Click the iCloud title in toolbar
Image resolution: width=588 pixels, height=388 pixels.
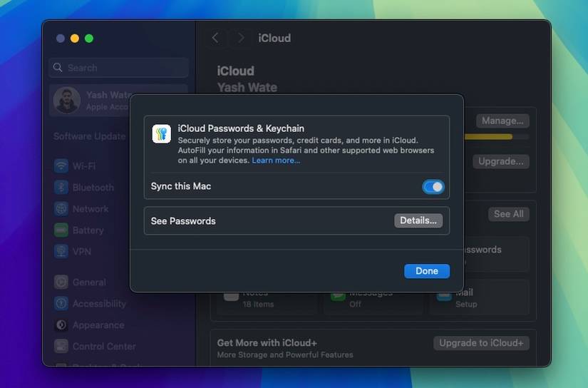[x=274, y=38]
